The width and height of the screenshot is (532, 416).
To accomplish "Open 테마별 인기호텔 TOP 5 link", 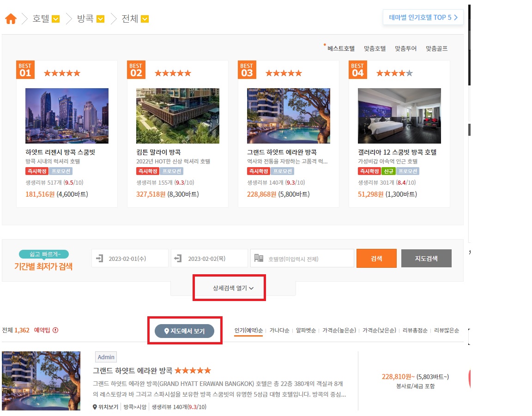I will pos(423,17).
